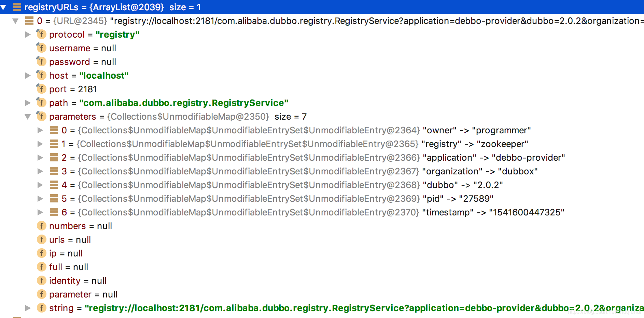
Task: Click the ip field icon
Action: (41, 253)
